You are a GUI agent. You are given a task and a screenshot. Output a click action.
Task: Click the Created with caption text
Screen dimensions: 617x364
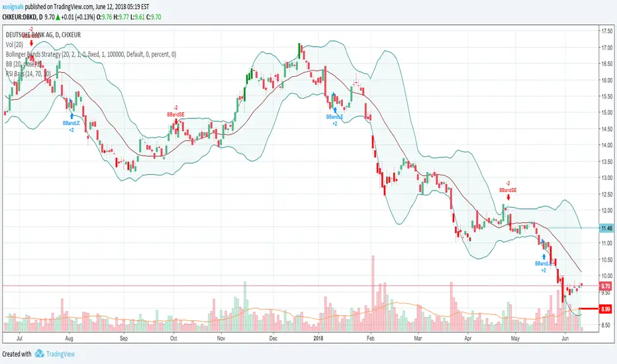tap(17, 354)
